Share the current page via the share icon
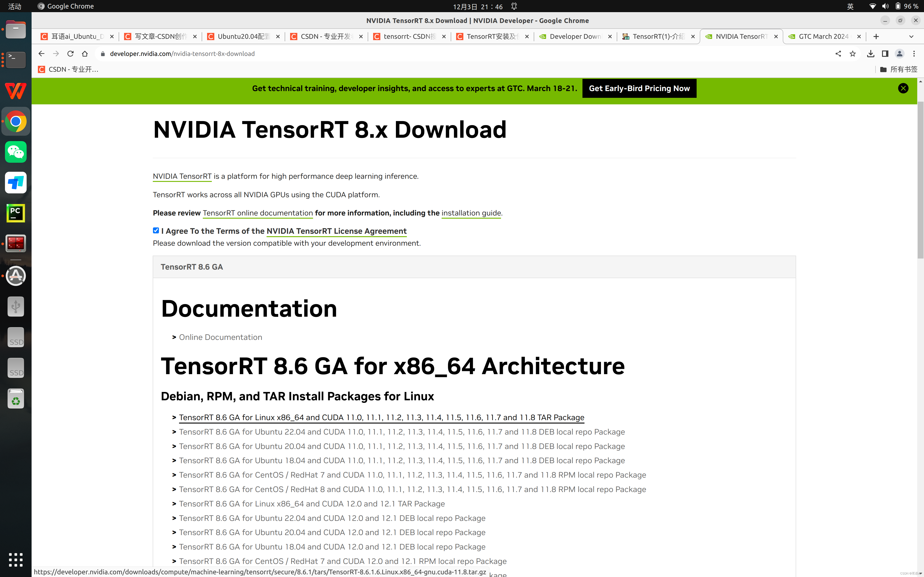The image size is (924, 577). tap(838, 53)
